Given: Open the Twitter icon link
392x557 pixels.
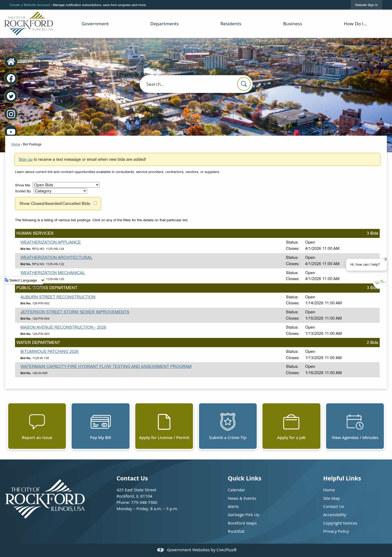Looking at the screenshot, I should [x=11, y=96].
